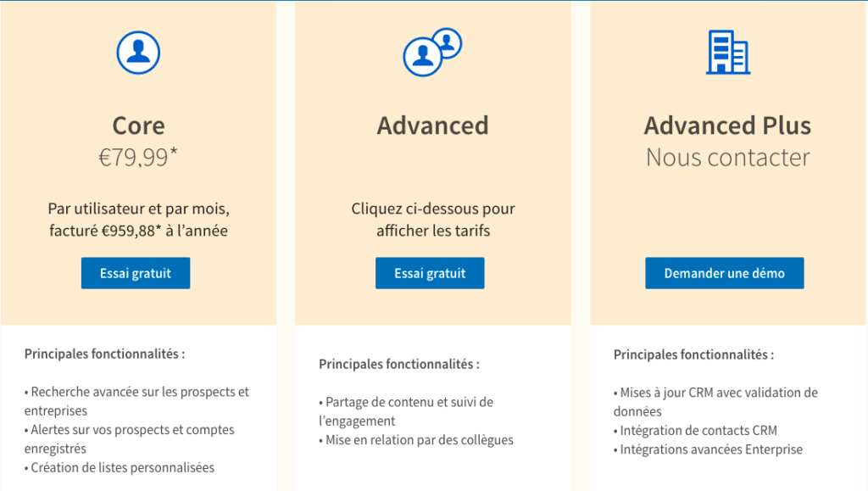This screenshot has width=868, height=491.
Task: Click the Advanced plan title
Action: (432, 126)
